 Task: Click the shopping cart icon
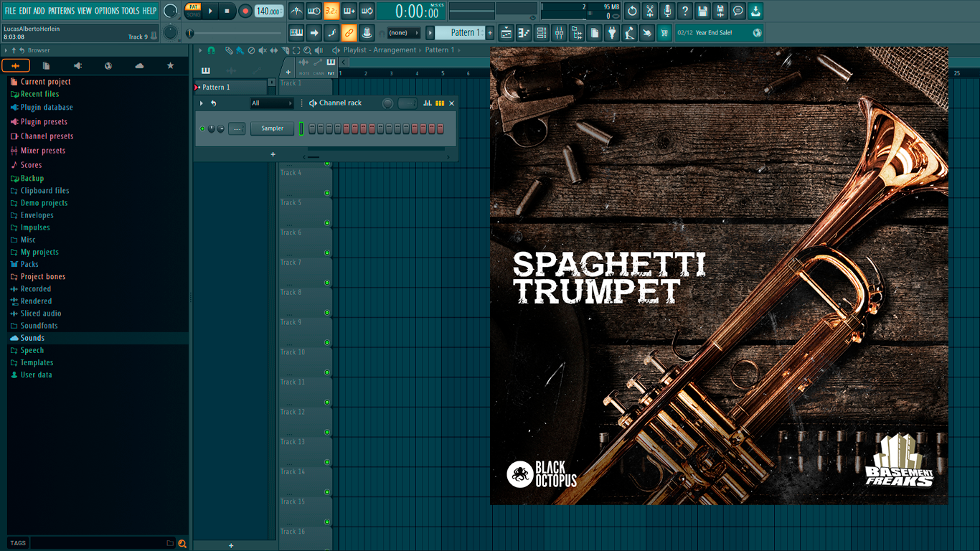(664, 32)
